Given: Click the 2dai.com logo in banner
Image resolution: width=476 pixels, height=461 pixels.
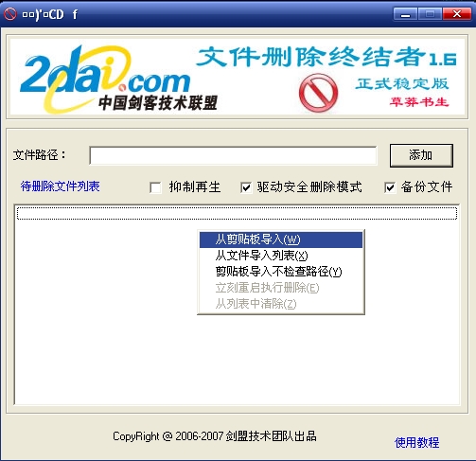Looking at the screenshot, I should pos(105,79).
